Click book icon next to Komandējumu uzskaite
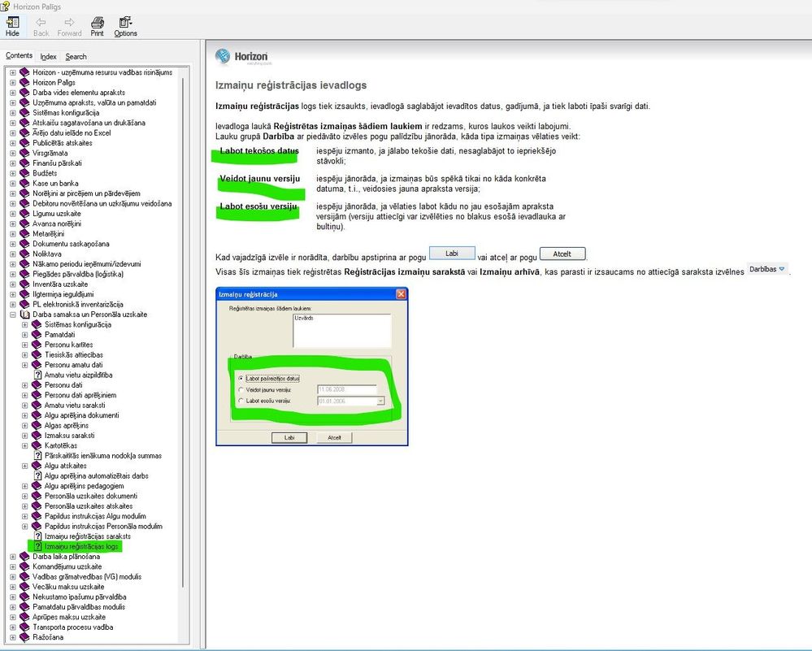The width and height of the screenshot is (812, 651). pyautogui.click(x=24, y=566)
